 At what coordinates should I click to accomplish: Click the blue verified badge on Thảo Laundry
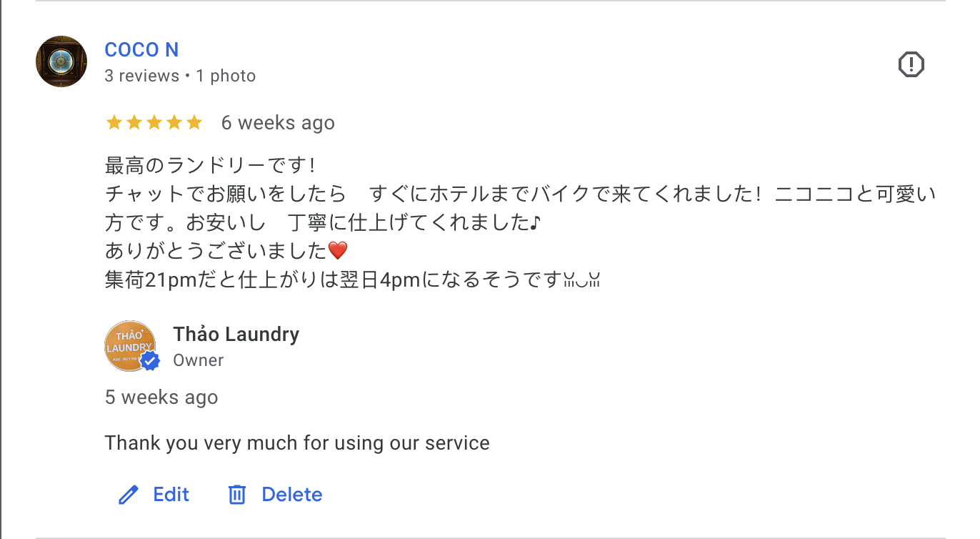click(x=150, y=362)
